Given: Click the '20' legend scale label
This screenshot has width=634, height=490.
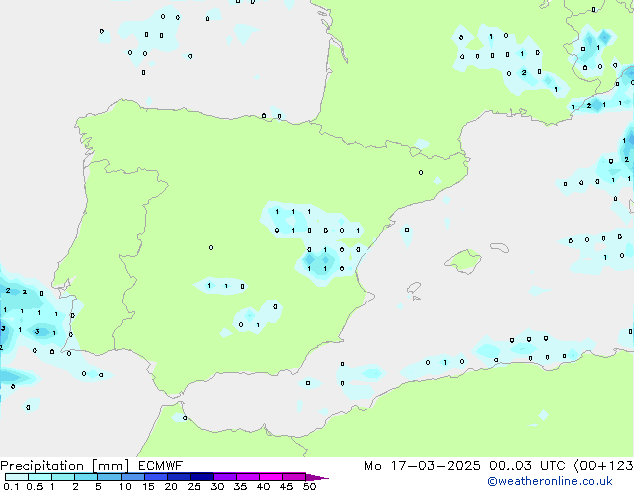Looking at the screenshot, I should point(171,486).
